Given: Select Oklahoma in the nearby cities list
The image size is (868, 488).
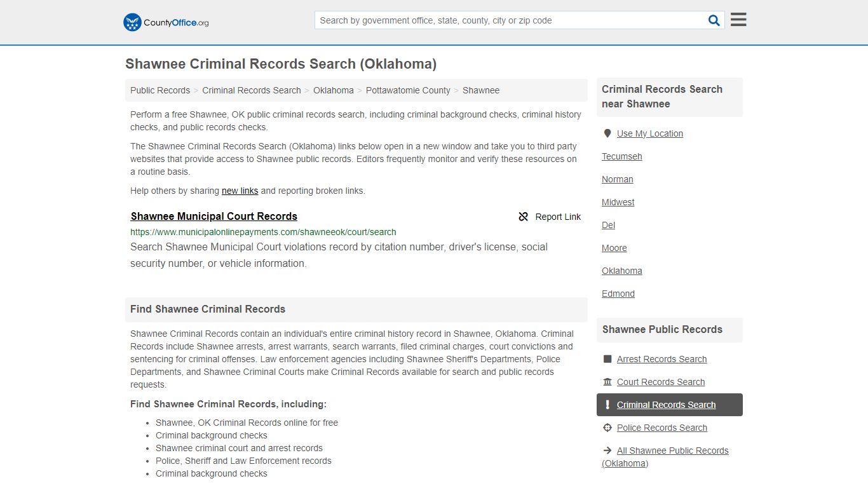Looking at the screenshot, I should coord(622,271).
